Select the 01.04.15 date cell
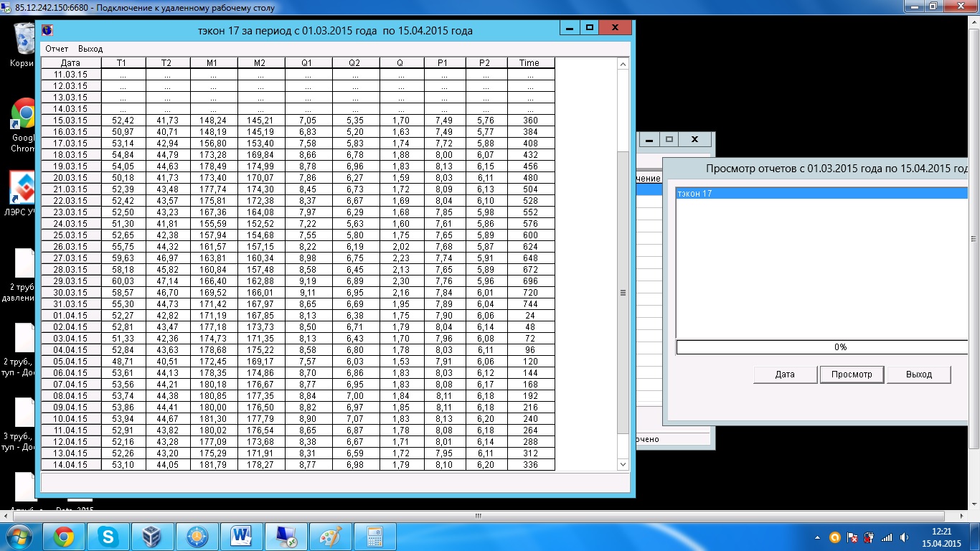Image resolution: width=980 pixels, height=551 pixels. click(x=70, y=316)
